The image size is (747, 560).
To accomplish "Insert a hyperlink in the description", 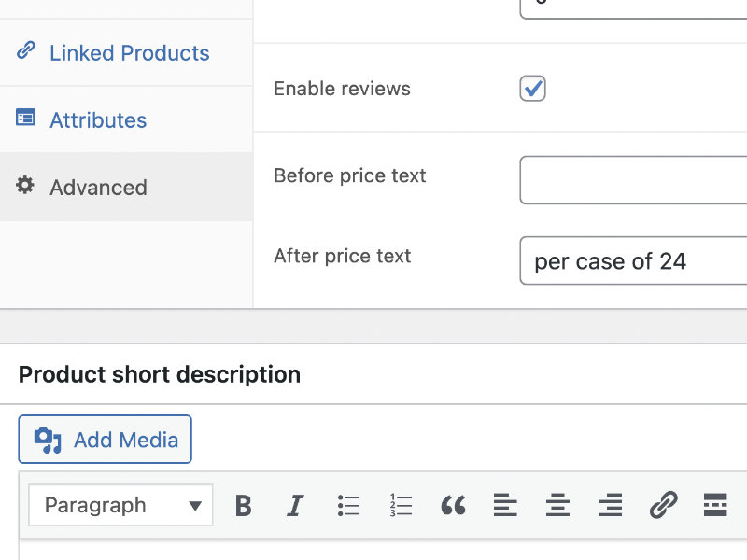I will [664, 505].
